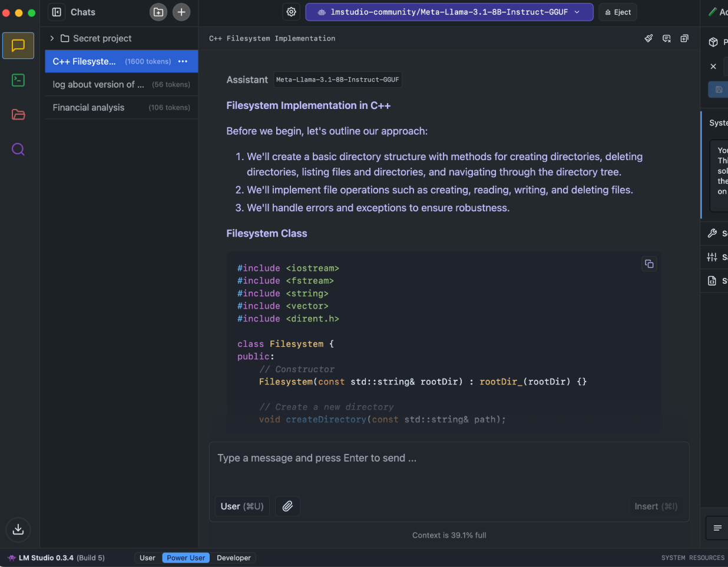The height and width of the screenshot is (567, 728).
Task: Open the Chat view in the sidebar
Action: click(x=18, y=45)
